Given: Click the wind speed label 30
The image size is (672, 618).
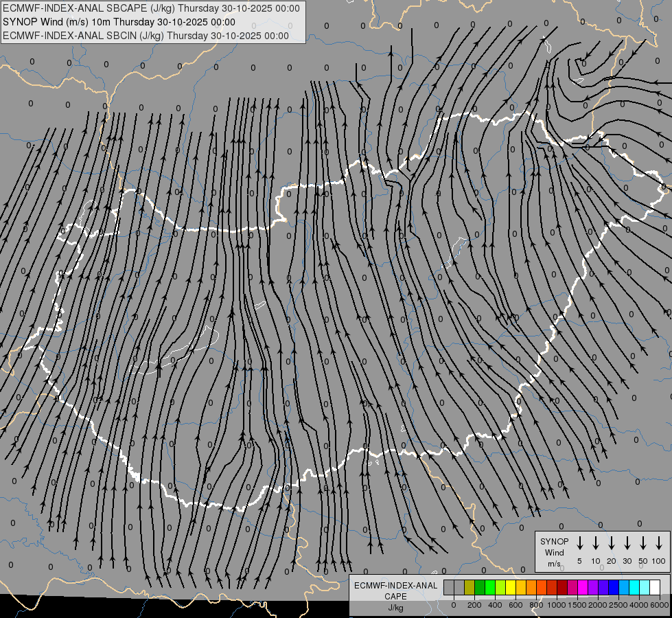Looking at the screenshot, I should (x=627, y=561).
